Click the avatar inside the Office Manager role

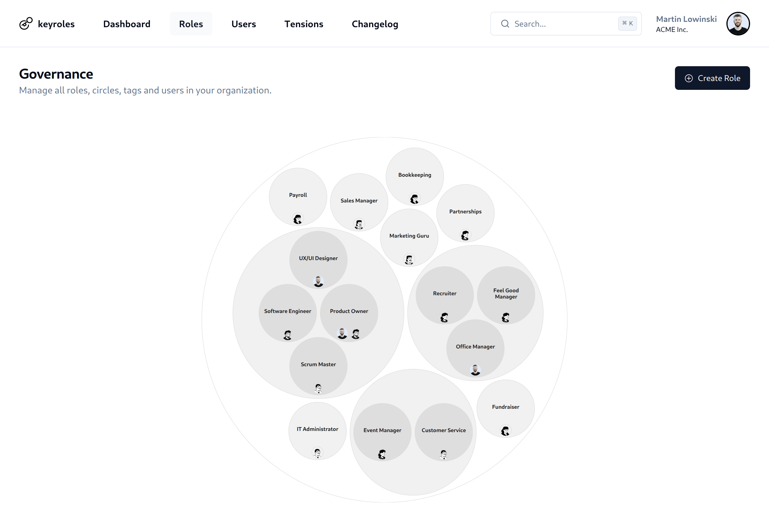475,370
